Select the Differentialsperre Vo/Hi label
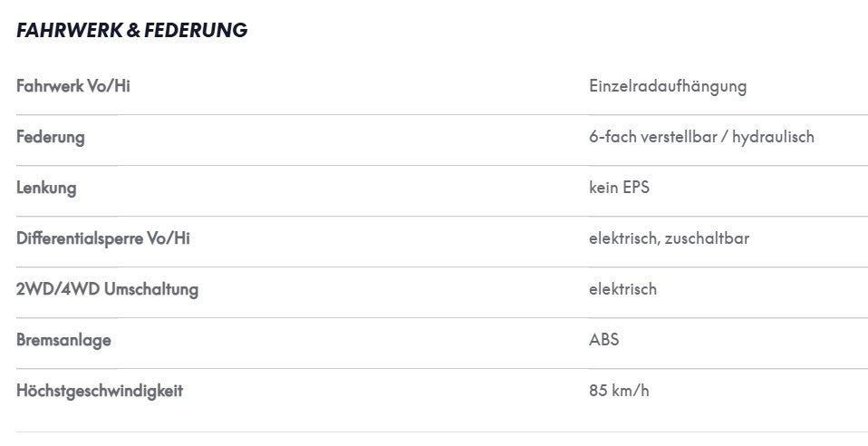 [103, 238]
